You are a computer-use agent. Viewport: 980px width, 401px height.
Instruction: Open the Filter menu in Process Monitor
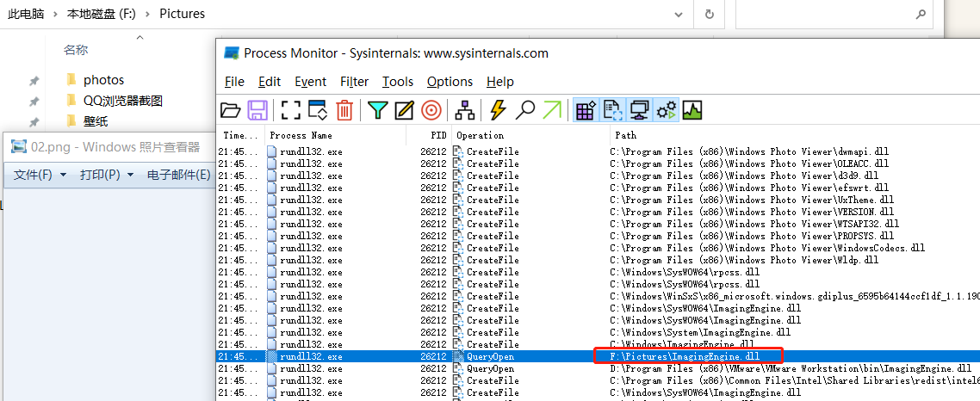point(355,82)
